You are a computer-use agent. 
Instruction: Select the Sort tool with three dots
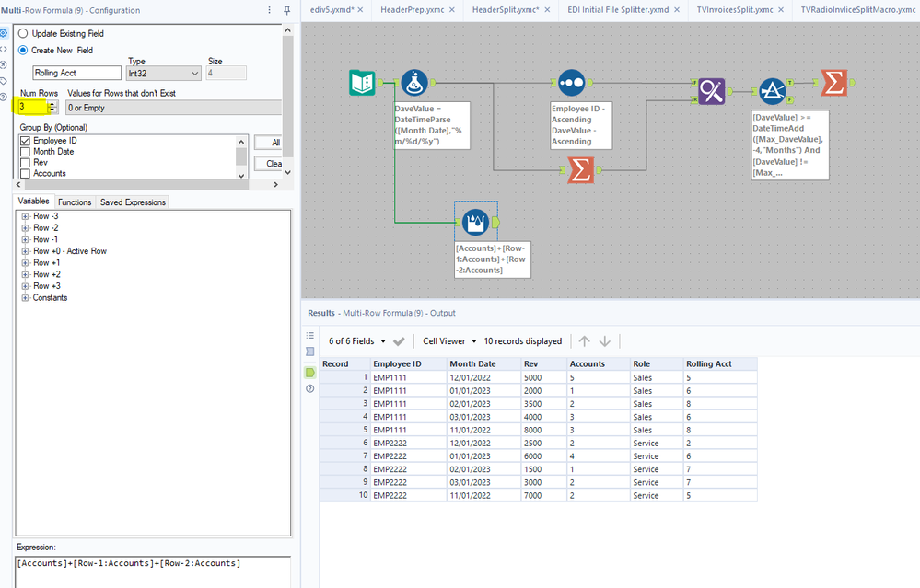coord(571,83)
